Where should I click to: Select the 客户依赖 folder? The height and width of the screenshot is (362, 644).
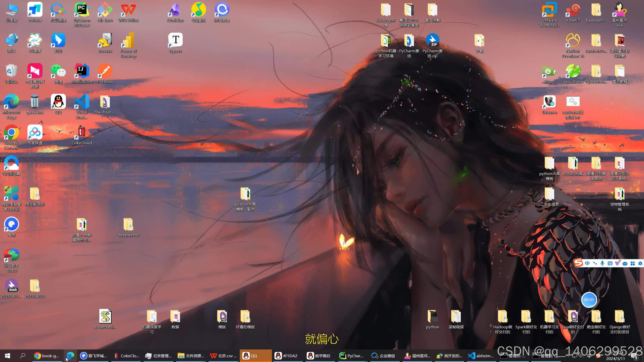[x=433, y=13]
